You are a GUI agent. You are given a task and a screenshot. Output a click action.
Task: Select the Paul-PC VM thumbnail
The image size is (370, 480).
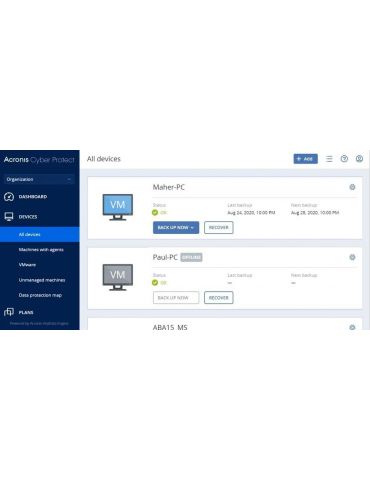tap(118, 277)
